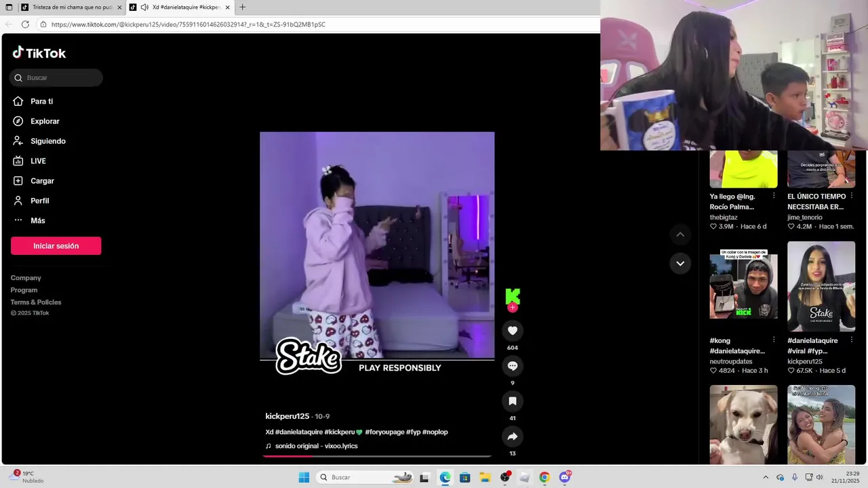Screen dimensions: 868x488
Task: Click the kickperu125 username
Action: [288, 416]
